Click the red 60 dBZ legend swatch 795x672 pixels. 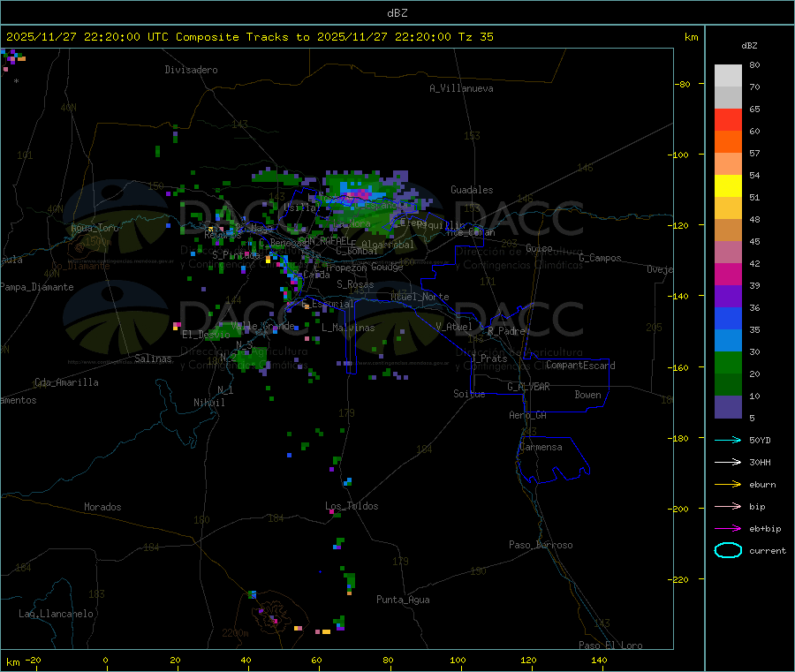coord(728,119)
